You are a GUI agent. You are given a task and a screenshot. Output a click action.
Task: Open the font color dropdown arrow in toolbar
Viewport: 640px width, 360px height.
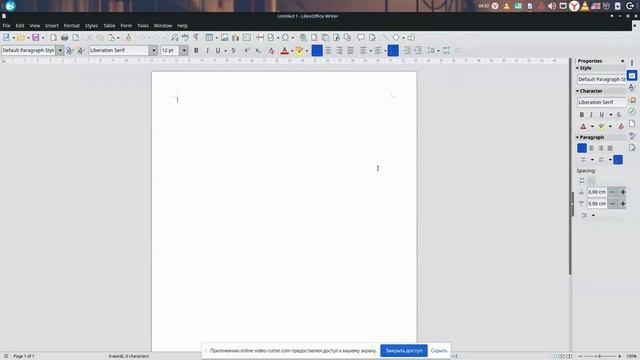tap(292, 51)
